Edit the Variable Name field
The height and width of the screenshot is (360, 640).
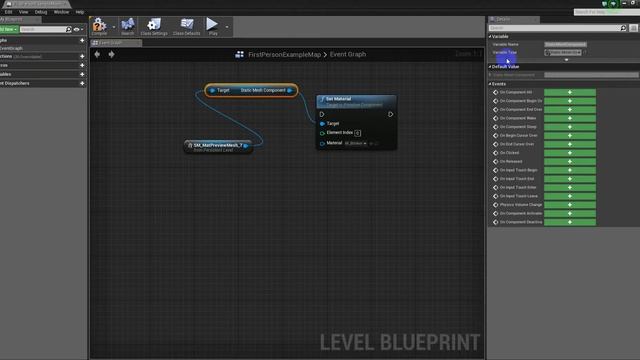coord(565,44)
